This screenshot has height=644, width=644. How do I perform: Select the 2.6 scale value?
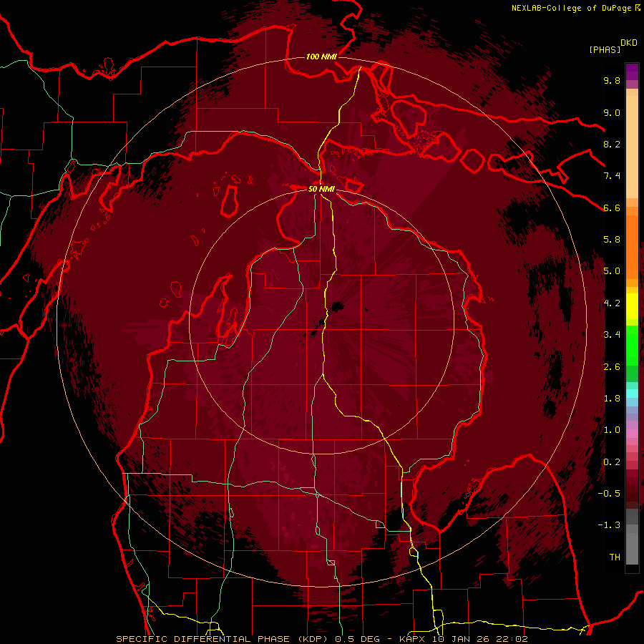[x=612, y=367]
